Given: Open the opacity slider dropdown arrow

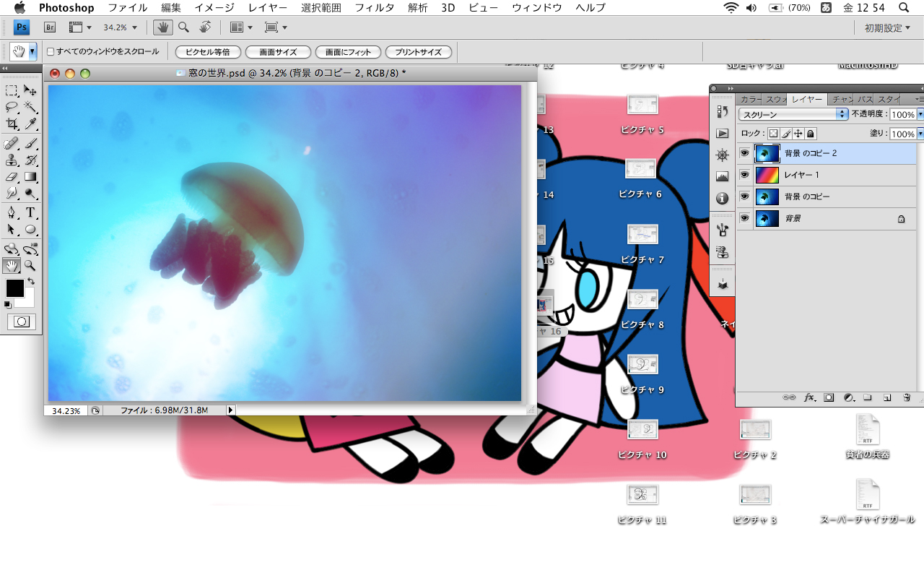Looking at the screenshot, I should [x=920, y=114].
